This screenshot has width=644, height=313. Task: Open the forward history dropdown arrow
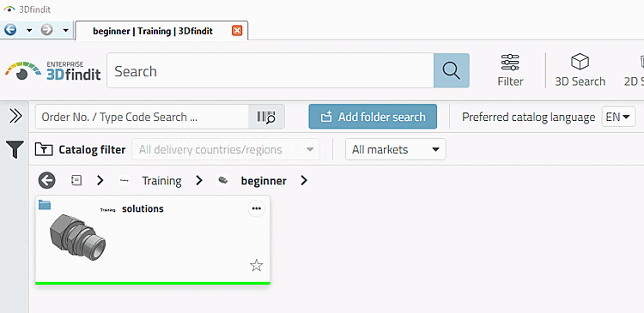[x=66, y=30]
